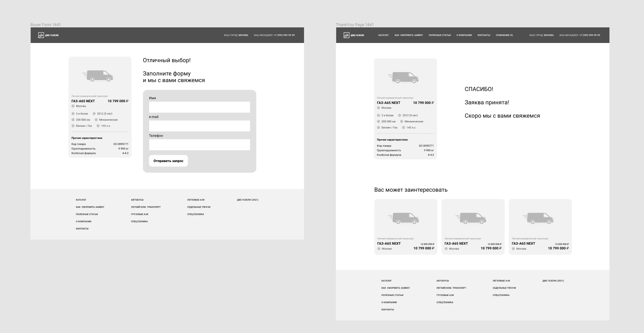Click Вас может заинтересовать heading
The width and height of the screenshot is (644, 333).
pos(411,190)
